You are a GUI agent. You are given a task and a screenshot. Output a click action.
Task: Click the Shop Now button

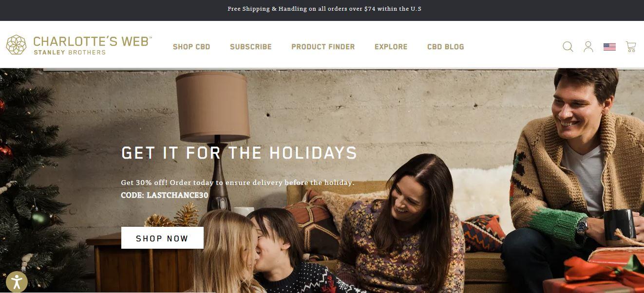point(162,238)
